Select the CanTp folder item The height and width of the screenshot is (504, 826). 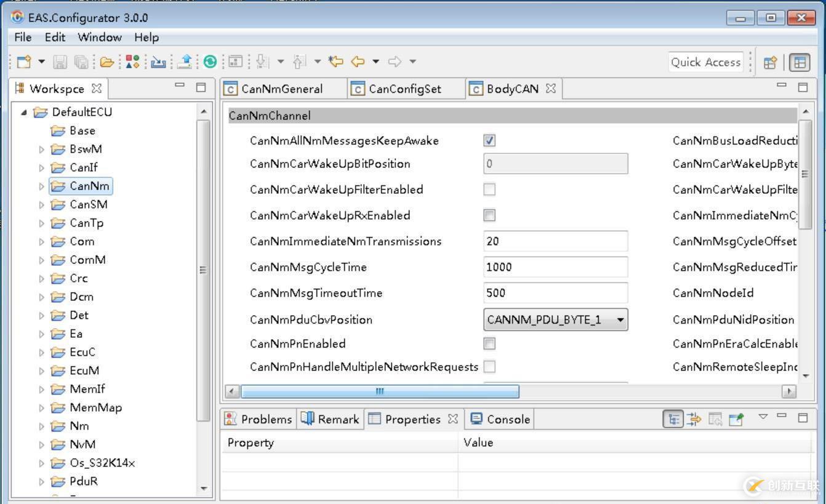[x=77, y=223]
